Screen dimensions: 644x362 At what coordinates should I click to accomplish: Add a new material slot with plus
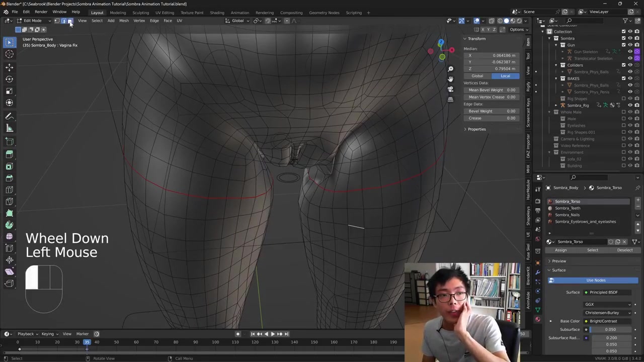click(637, 201)
